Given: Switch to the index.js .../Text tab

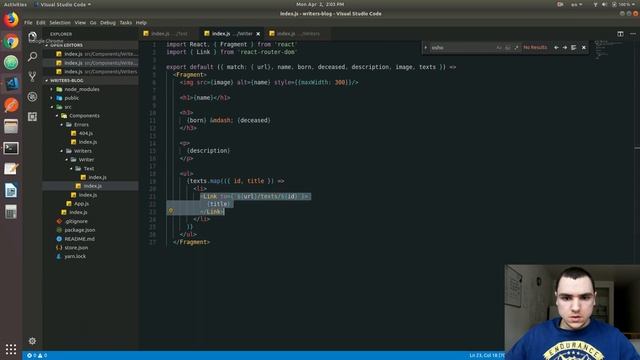Looking at the screenshot, I should [169, 34].
